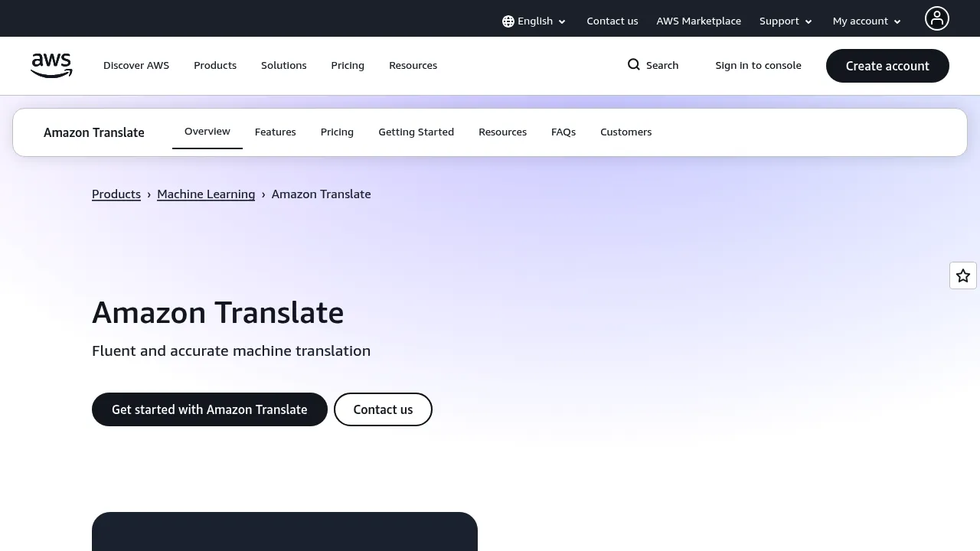Open the Resources tab of Amazon Translate
Screen dimensions: 980x551
pos(503,132)
